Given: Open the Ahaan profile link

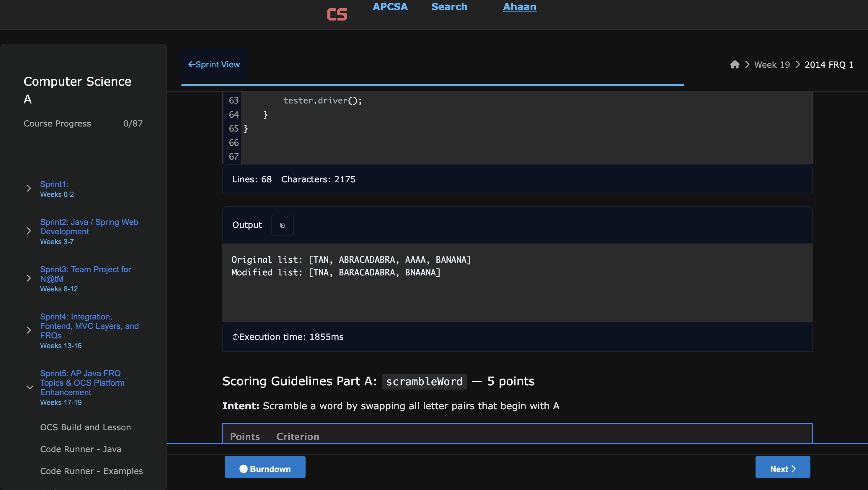Looking at the screenshot, I should (519, 7).
